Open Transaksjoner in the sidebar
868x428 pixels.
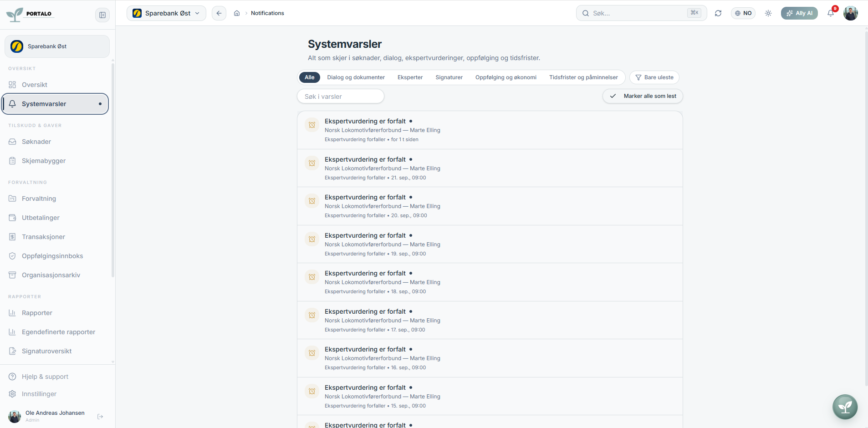click(56, 237)
